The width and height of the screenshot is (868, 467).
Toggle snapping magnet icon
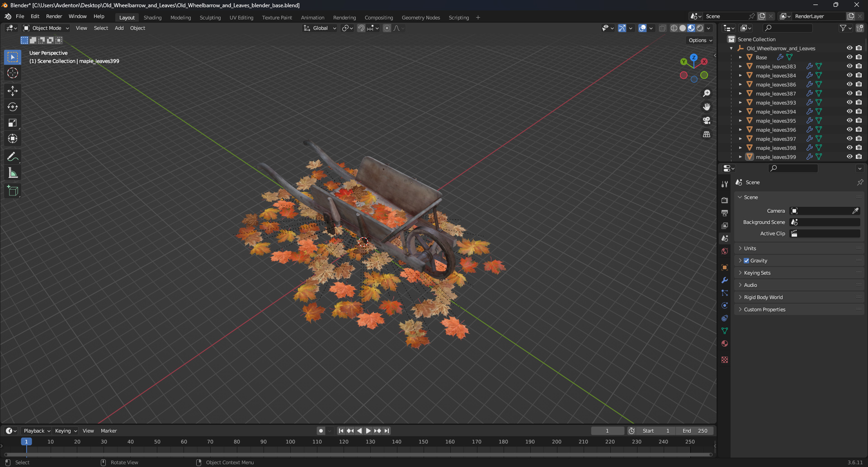[x=361, y=28]
